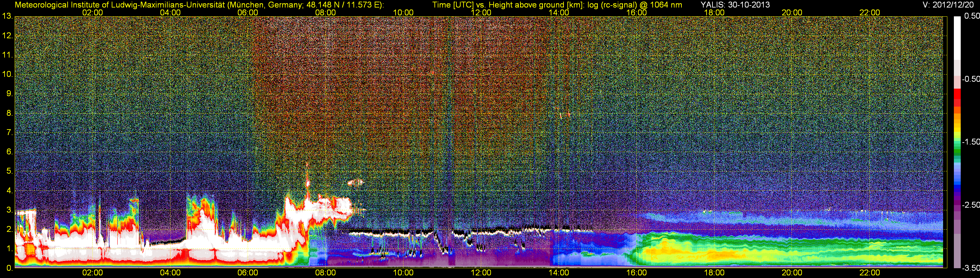Screen dimensions: 980x278
Task: Click the 13 km height axis label
Action: [7, 16]
